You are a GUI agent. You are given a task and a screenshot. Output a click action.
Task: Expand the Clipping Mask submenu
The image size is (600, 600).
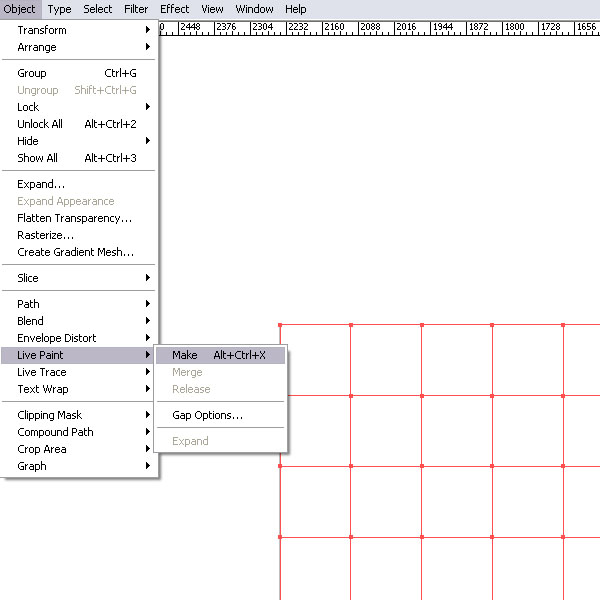tap(79, 415)
